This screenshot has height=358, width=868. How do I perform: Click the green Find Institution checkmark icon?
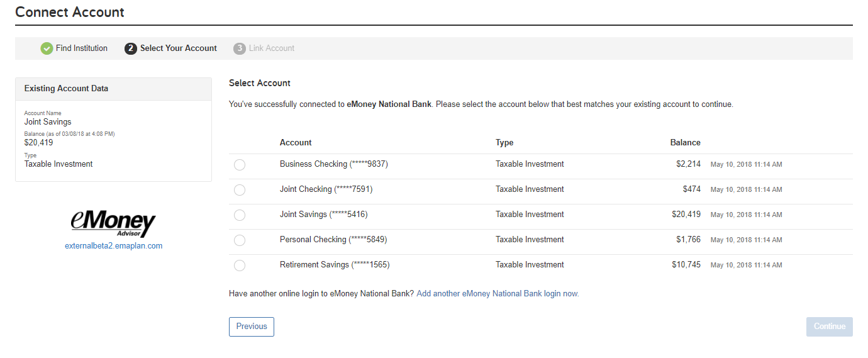[47, 48]
